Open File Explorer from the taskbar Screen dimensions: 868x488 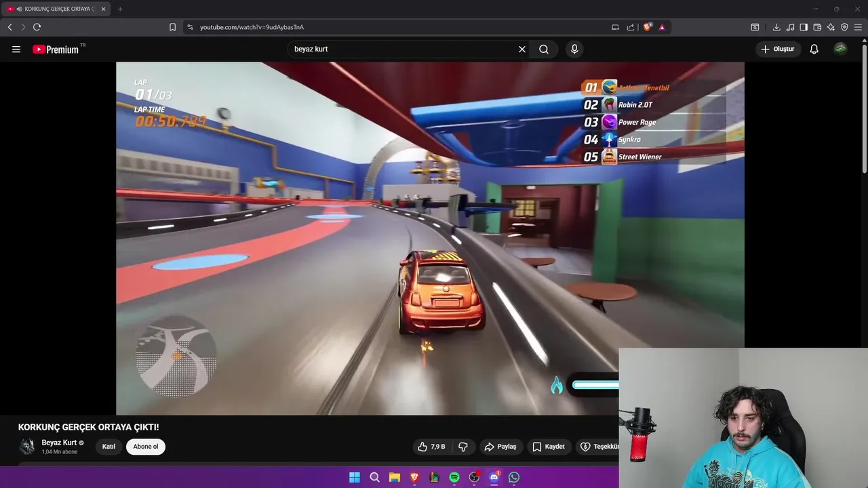(x=395, y=477)
